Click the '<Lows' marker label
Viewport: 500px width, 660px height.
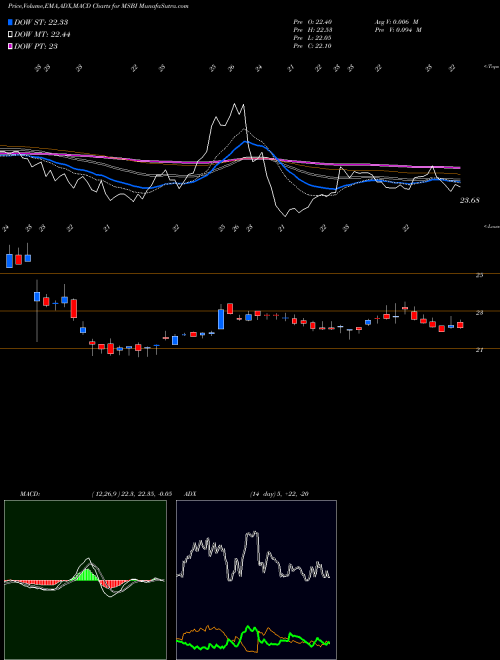pyautogui.click(x=491, y=226)
